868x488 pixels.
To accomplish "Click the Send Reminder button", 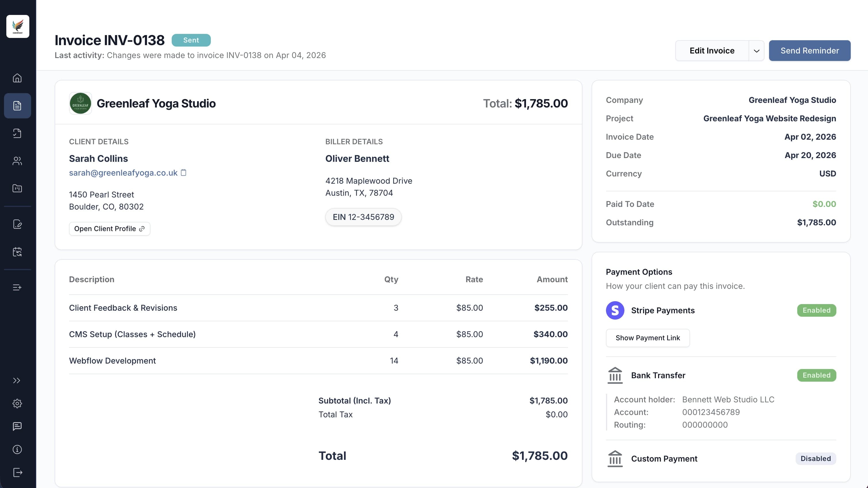I will (809, 51).
